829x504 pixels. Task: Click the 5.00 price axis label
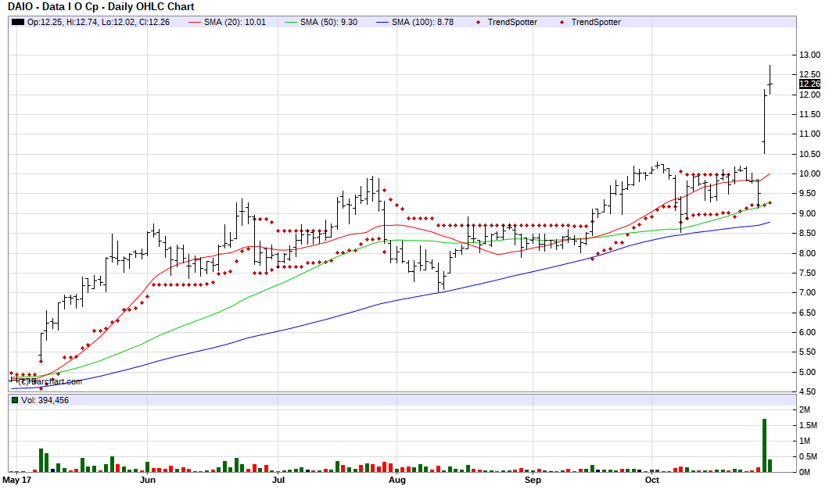click(x=809, y=373)
